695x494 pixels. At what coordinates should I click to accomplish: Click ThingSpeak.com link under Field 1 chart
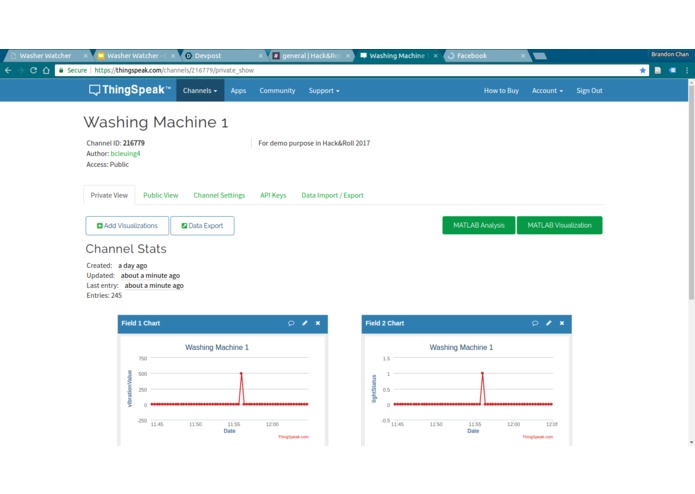coord(293,437)
